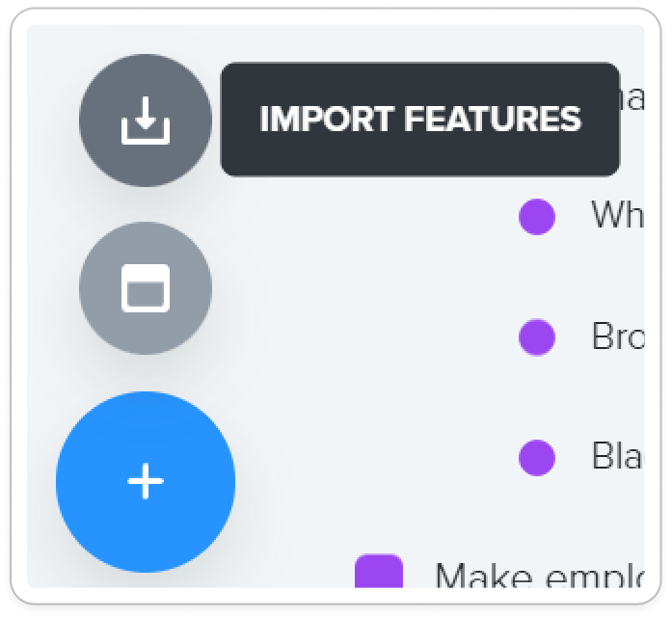Click the IMPORT FEATURES tooltip label

click(420, 120)
